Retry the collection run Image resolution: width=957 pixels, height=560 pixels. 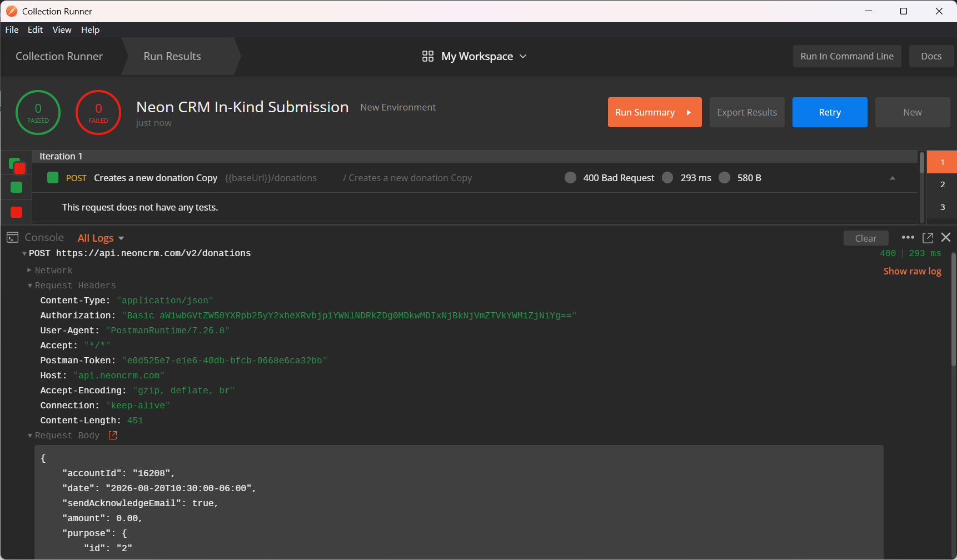tap(830, 112)
